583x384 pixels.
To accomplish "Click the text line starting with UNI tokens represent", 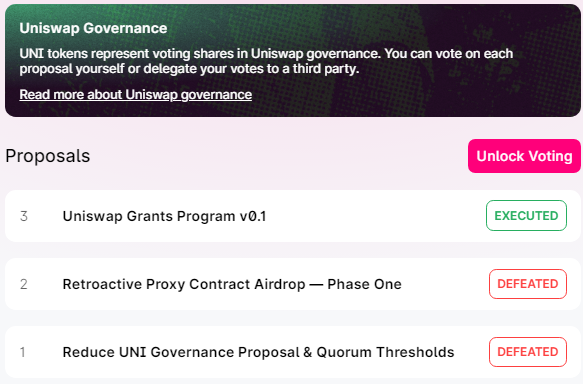I will (x=266, y=54).
